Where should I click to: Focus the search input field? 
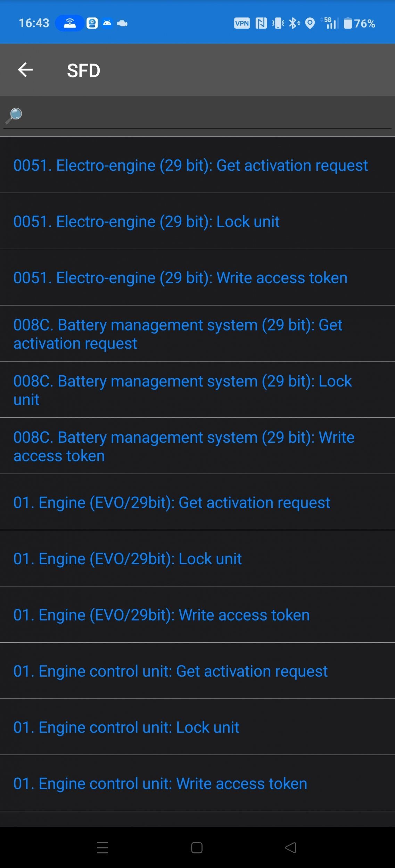coord(205,116)
